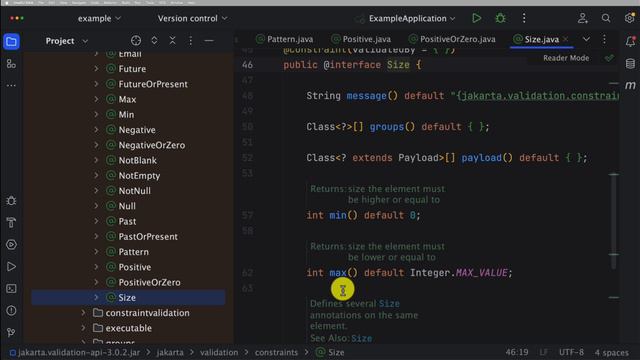This screenshot has height=360, width=640.
Task: Click the max() method name in code
Action: coord(338,273)
